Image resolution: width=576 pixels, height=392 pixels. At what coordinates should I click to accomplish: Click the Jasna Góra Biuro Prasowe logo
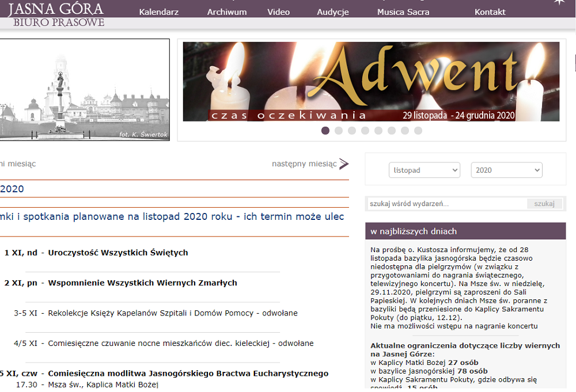pyautogui.click(x=56, y=14)
